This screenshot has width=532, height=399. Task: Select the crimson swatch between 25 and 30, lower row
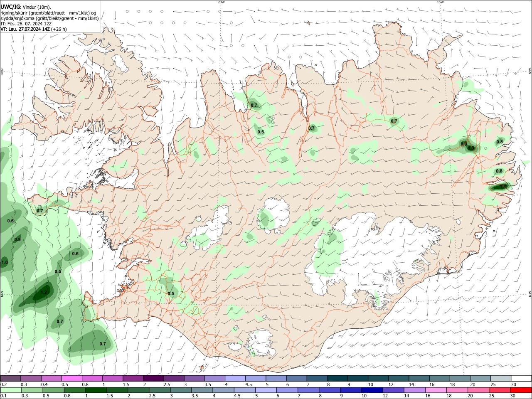[499, 390]
